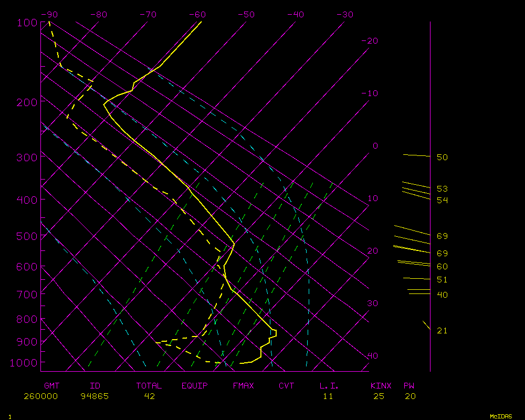
Task: Select the wind speed label 53
Action: tap(442, 188)
